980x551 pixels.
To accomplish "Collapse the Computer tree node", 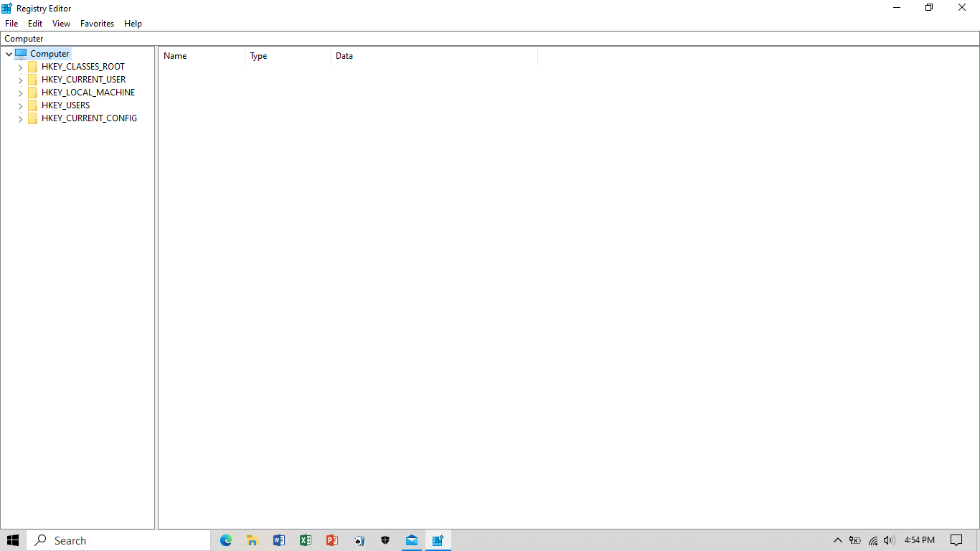I will tap(9, 54).
